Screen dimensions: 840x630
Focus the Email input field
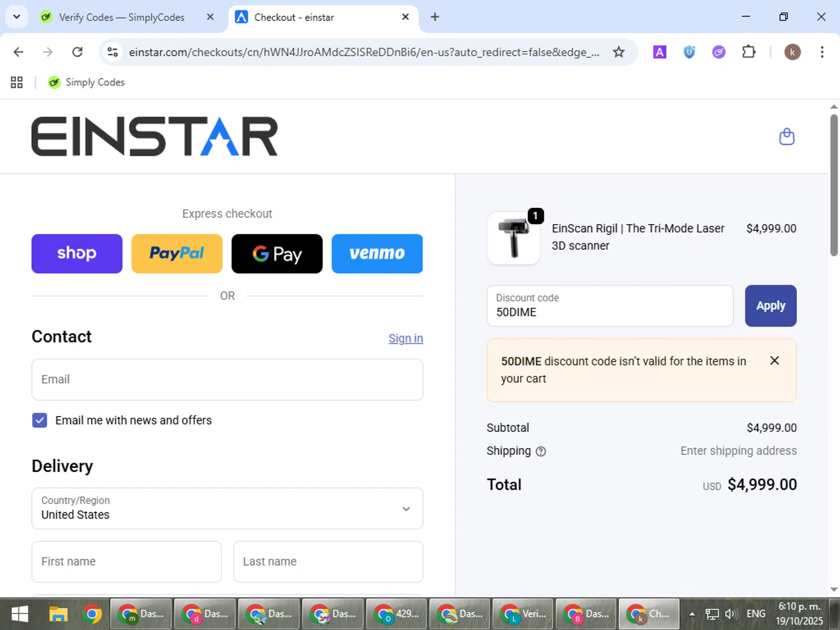pos(227,380)
